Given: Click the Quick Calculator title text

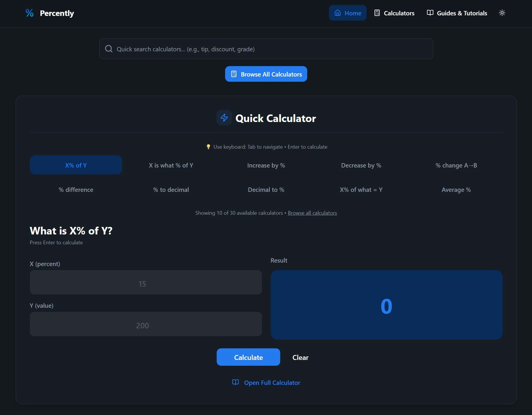Looking at the screenshot, I should click(x=276, y=118).
